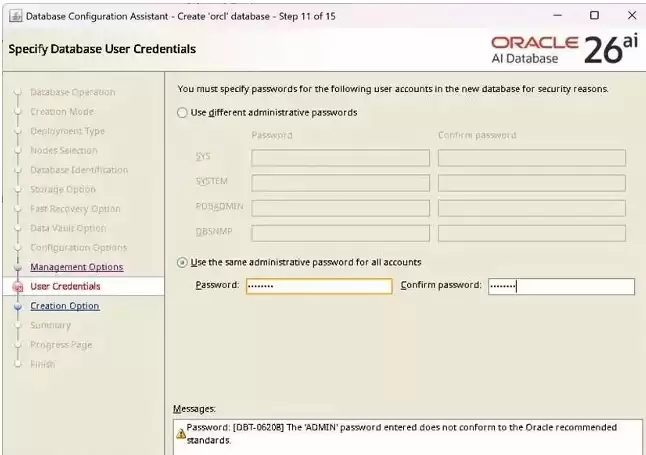Click the Summary step
This screenshot has width=646, height=455.
[x=50, y=325]
